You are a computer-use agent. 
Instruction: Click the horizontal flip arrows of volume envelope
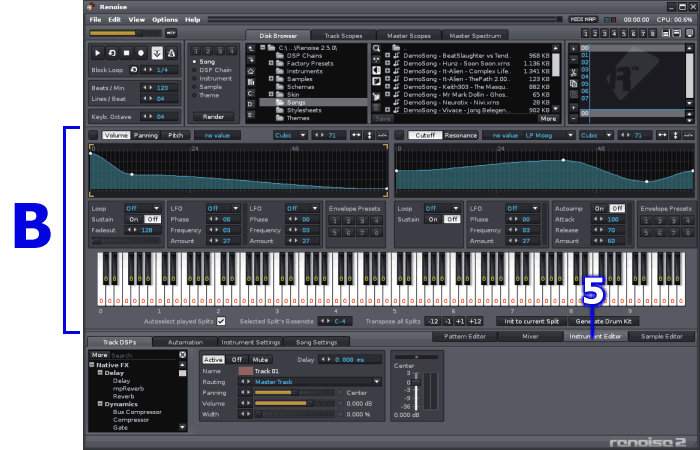[356, 135]
